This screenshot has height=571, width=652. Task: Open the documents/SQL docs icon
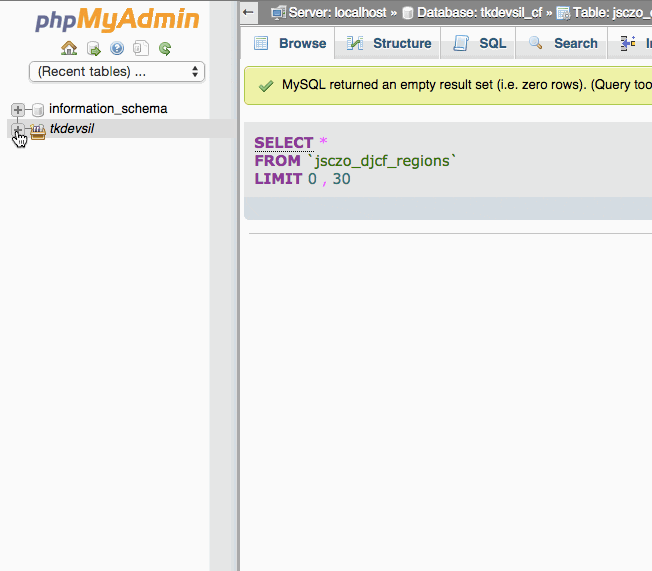coord(141,48)
